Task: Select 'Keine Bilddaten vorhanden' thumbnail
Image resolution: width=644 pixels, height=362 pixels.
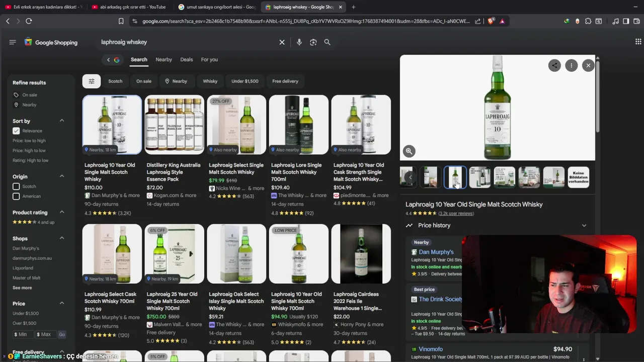Action: (x=578, y=177)
